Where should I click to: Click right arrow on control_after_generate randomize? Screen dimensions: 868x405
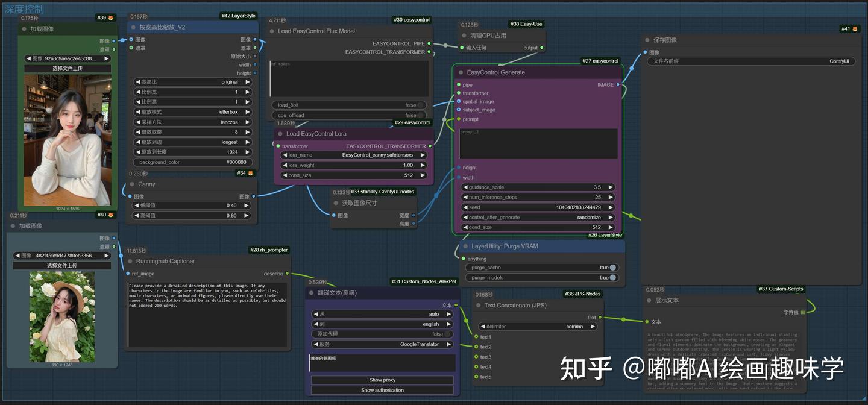[x=611, y=217]
